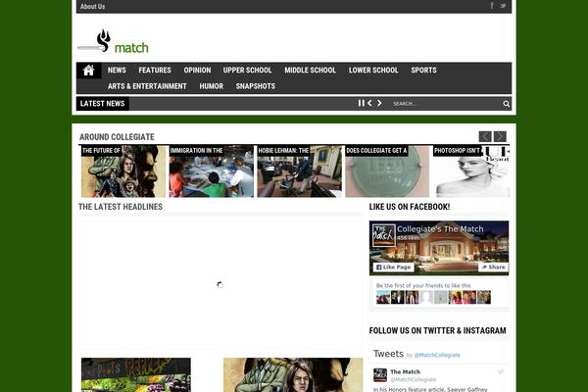Screen dimensions: 588x392
Task: Open The Match tweet author name
Action: [405, 371]
